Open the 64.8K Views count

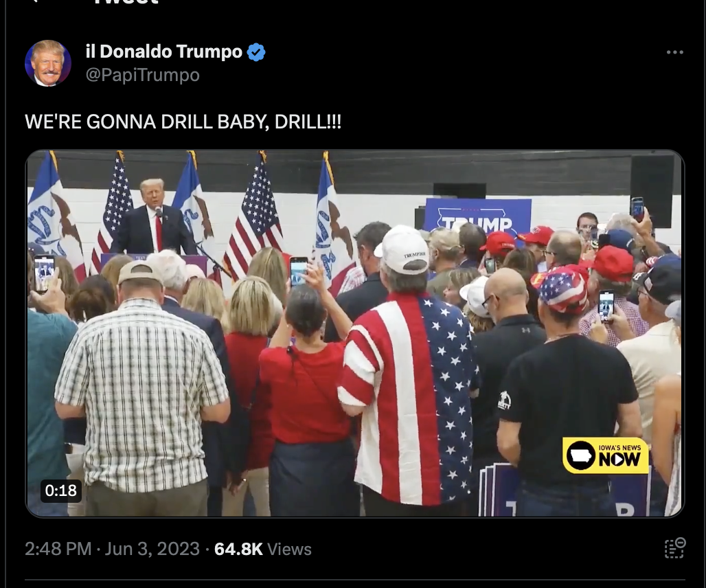coord(263,549)
